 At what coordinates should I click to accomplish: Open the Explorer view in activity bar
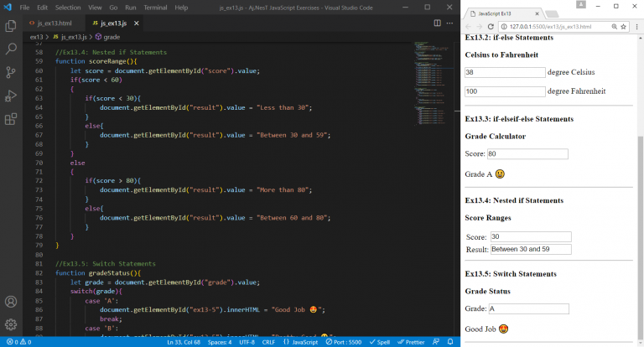tap(11, 26)
